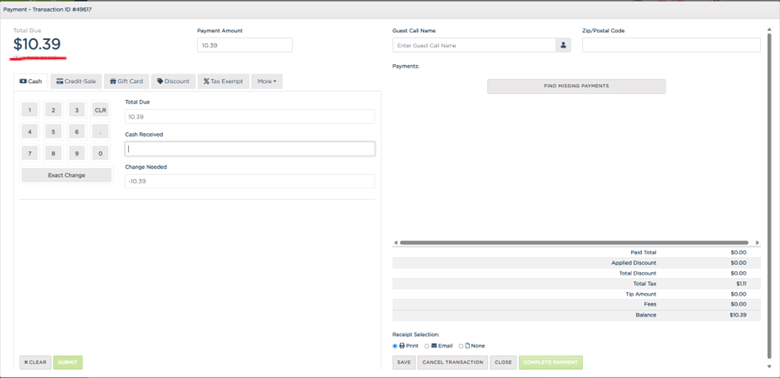Open the Gift Card tab
This screenshot has width=780, height=378.
(x=126, y=81)
